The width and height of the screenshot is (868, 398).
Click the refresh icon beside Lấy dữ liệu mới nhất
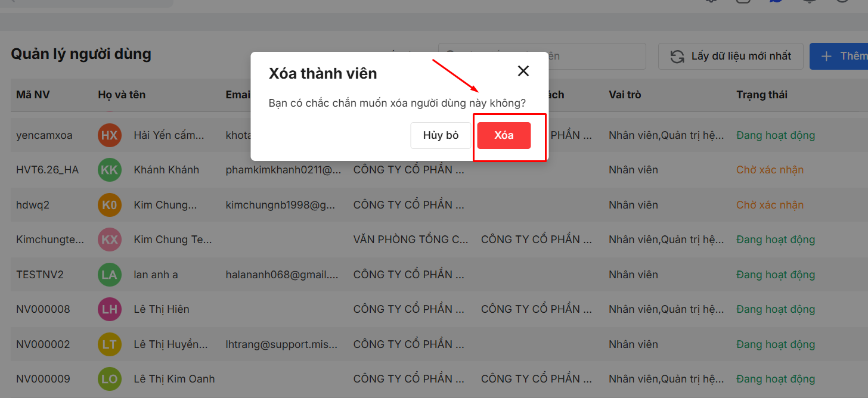coord(677,57)
